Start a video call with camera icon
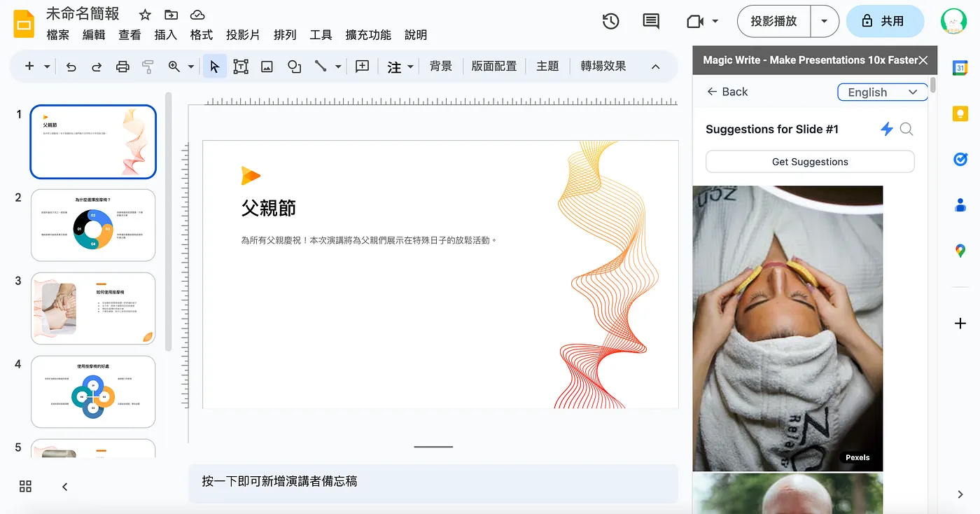Image resolution: width=980 pixels, height=514 pixels. [x=695, y=22]
